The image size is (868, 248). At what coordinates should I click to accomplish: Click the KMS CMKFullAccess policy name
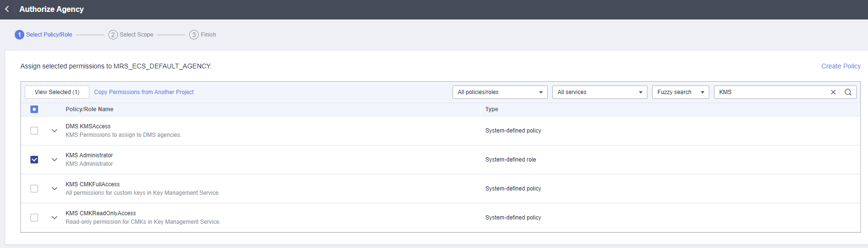click(x=93, y=184)
